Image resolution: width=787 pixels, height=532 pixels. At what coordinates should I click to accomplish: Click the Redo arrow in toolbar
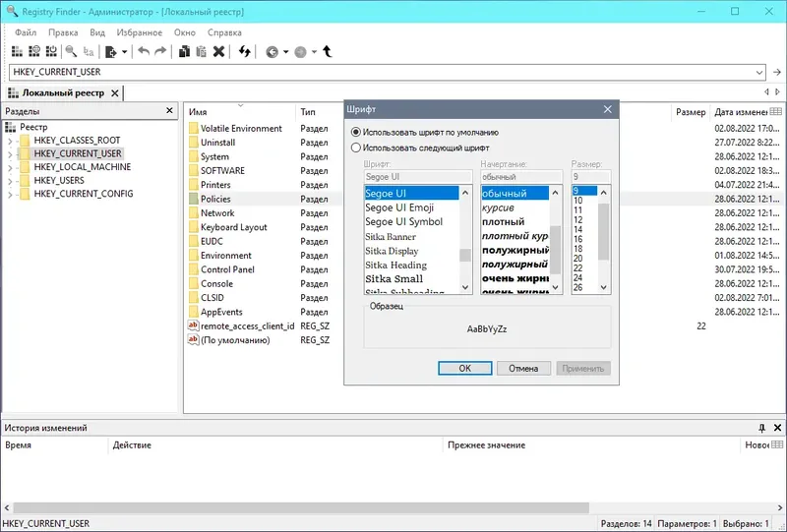coord(160,51)
